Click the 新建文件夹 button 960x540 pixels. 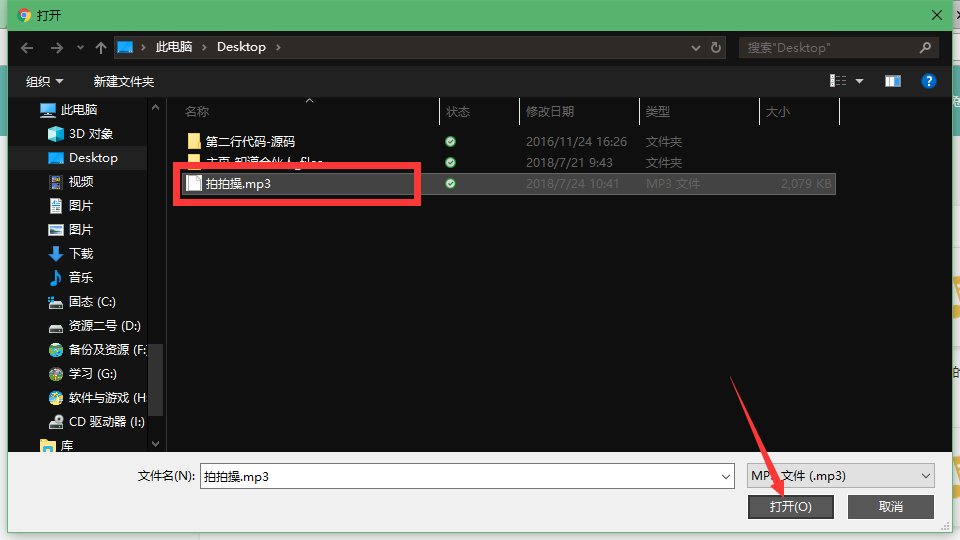coord(124,81)
